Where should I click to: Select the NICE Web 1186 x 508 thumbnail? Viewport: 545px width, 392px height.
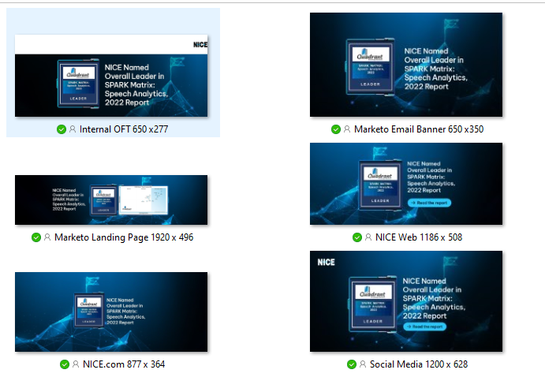406,184
